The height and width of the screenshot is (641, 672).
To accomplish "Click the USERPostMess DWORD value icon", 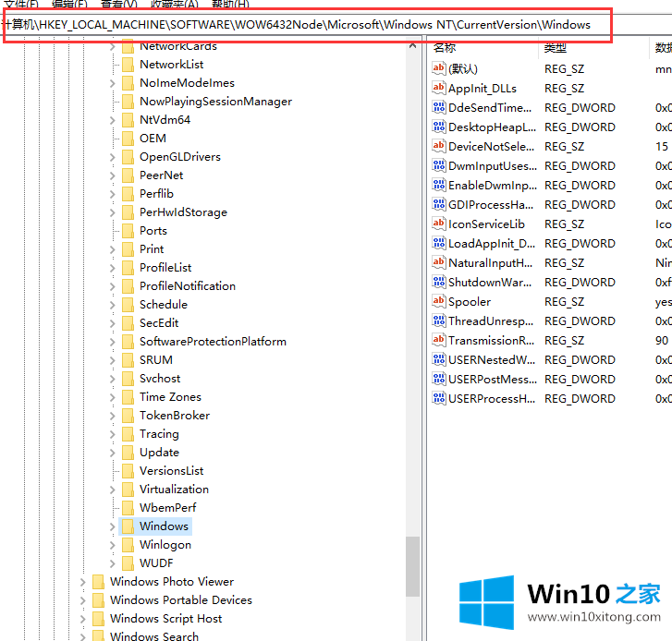I will (x=439, y=379).
